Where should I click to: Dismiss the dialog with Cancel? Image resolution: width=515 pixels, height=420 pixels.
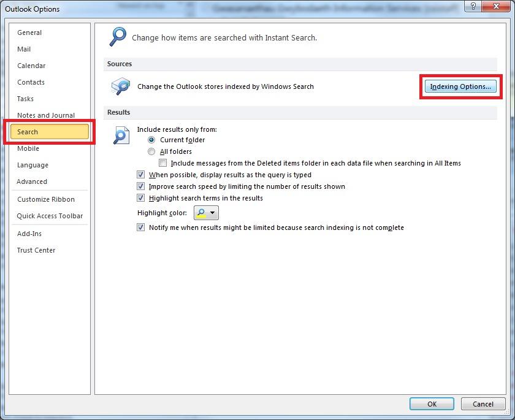click(x=483, y=404)
